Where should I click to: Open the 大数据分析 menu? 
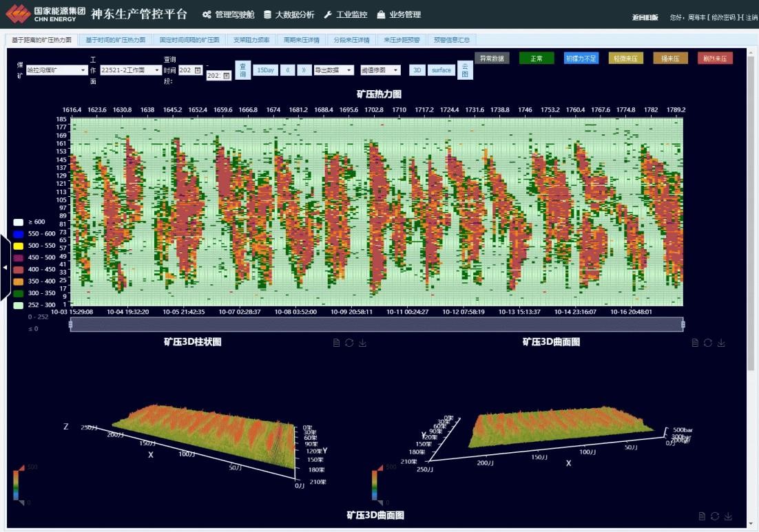point(289,14)
